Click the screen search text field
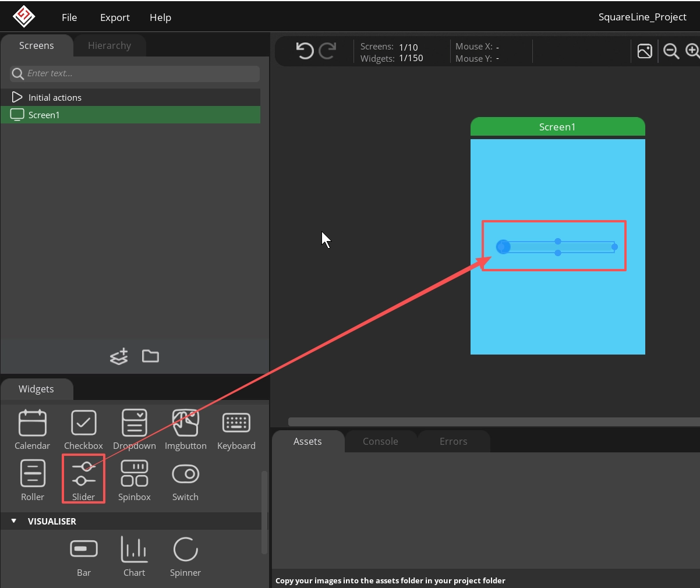Viewport: 700px width, 588px height. coord(135,73)
